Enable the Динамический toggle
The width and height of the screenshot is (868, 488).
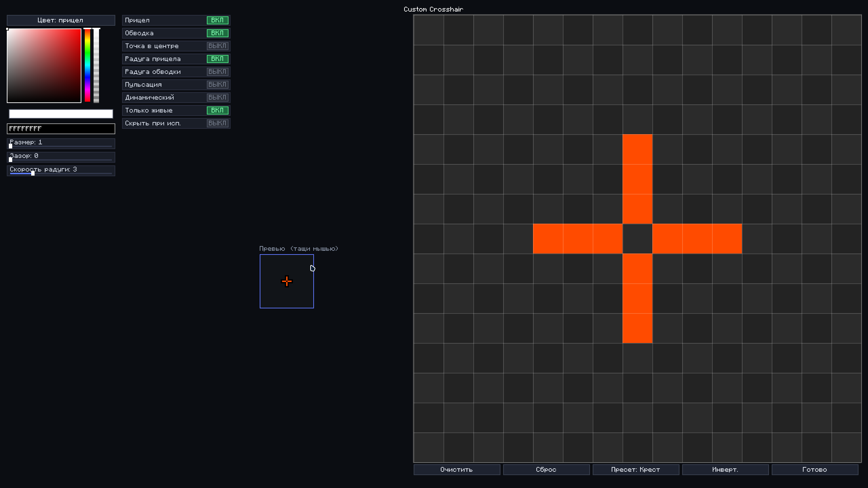217,98
